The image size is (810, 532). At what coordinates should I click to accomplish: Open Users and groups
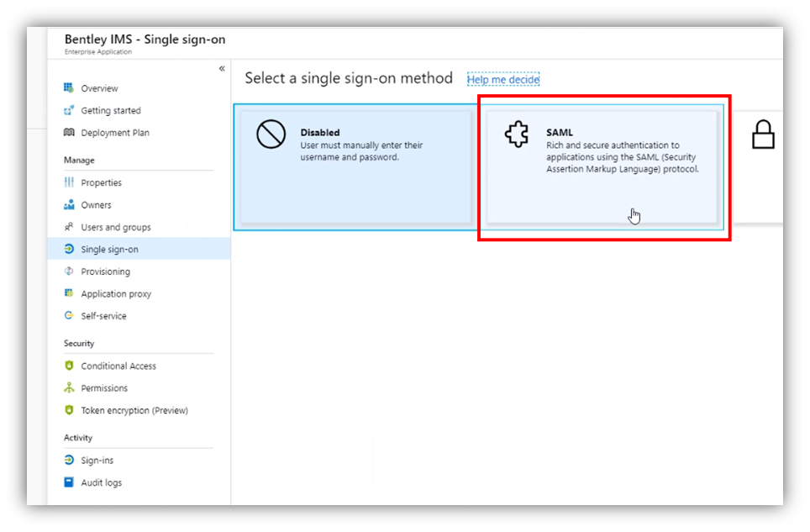coord(139,227)
